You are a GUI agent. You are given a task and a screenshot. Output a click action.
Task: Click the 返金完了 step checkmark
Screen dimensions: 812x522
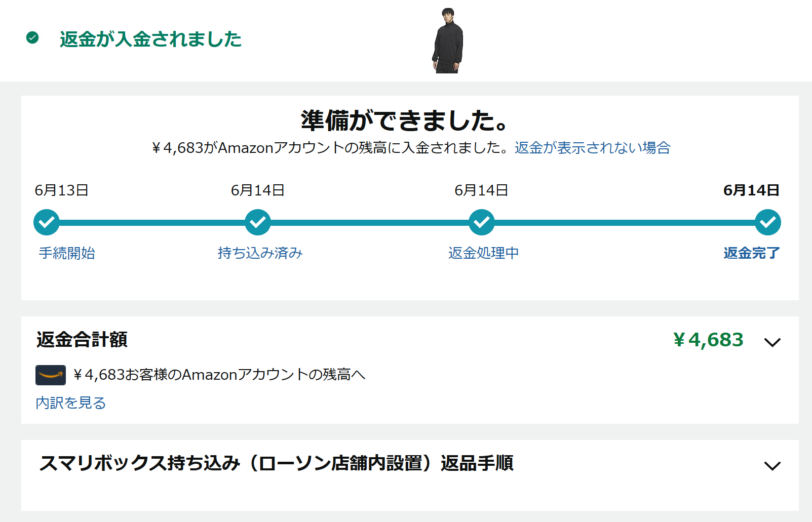pos(768,222)
